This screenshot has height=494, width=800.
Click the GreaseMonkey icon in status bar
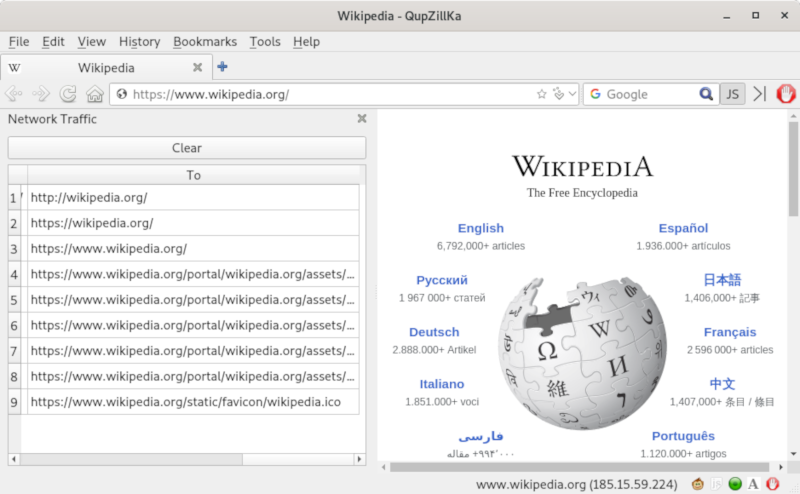697,484
